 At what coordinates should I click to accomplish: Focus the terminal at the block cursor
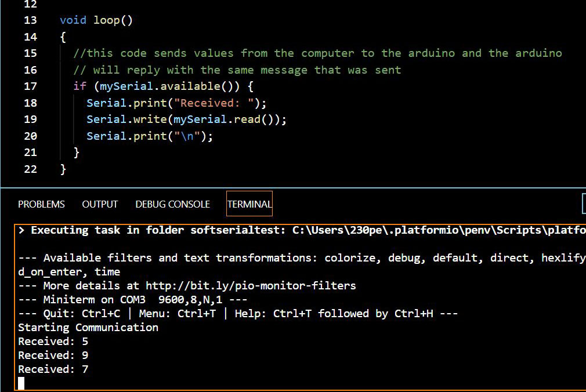coord(21,383)
